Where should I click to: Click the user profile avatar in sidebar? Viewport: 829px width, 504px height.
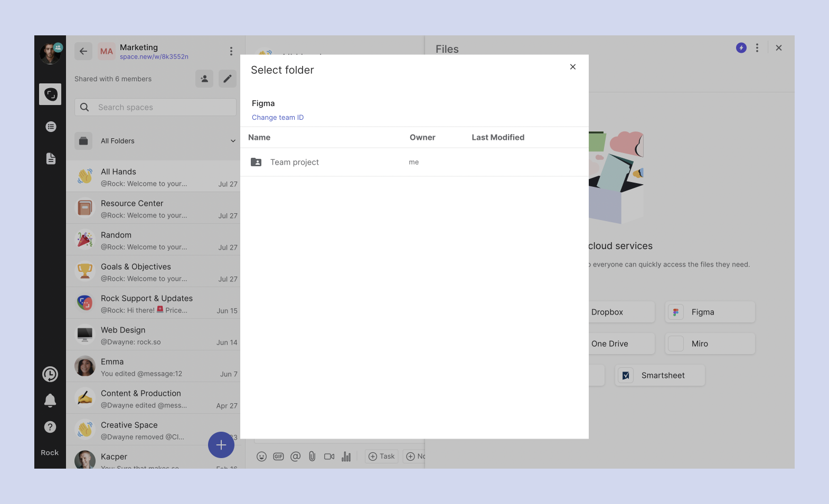tap(50, 53)
